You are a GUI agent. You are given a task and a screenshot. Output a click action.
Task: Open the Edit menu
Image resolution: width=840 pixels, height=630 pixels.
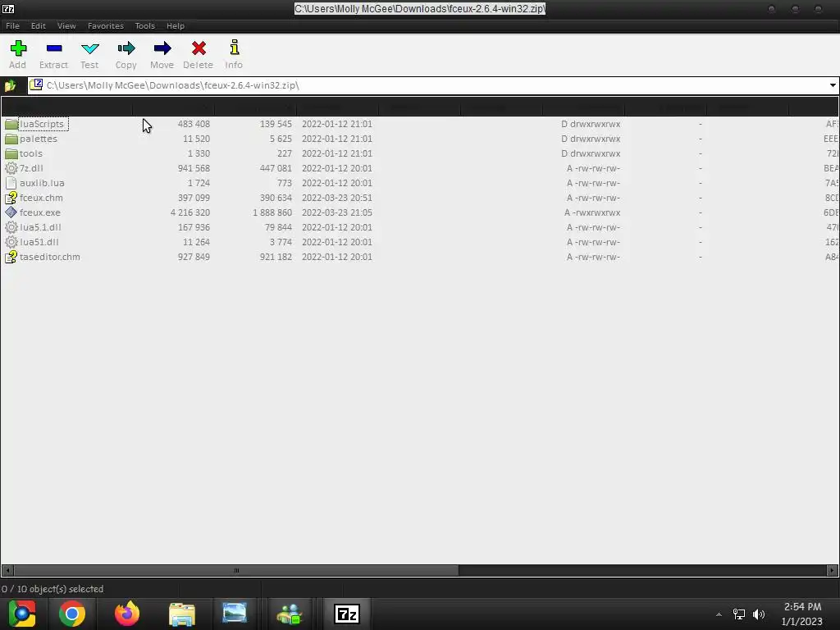click(38, 25)
